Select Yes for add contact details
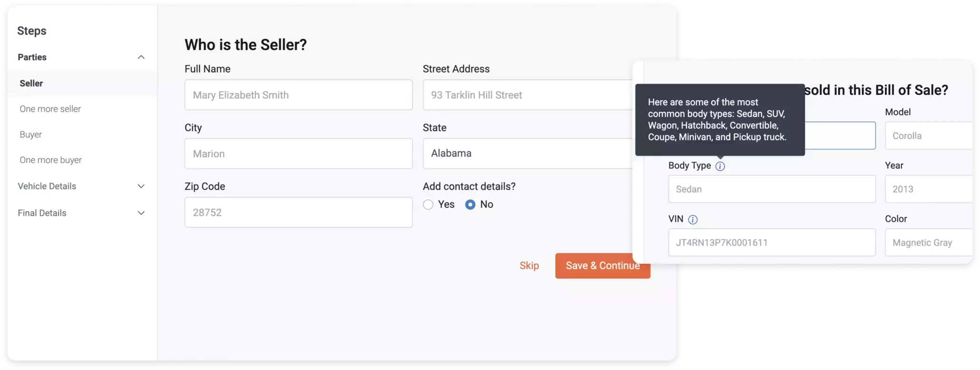The image size is (980, 370). click(x=428, y=204)
